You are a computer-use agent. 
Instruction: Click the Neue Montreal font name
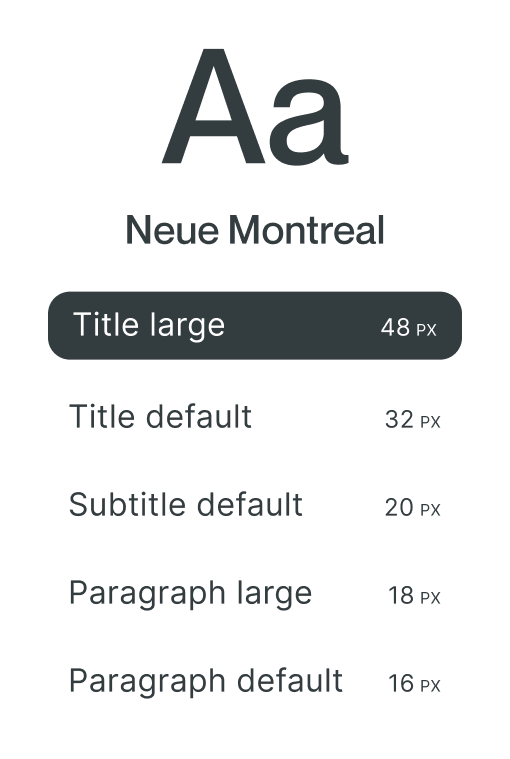click(x=255, y=230)
